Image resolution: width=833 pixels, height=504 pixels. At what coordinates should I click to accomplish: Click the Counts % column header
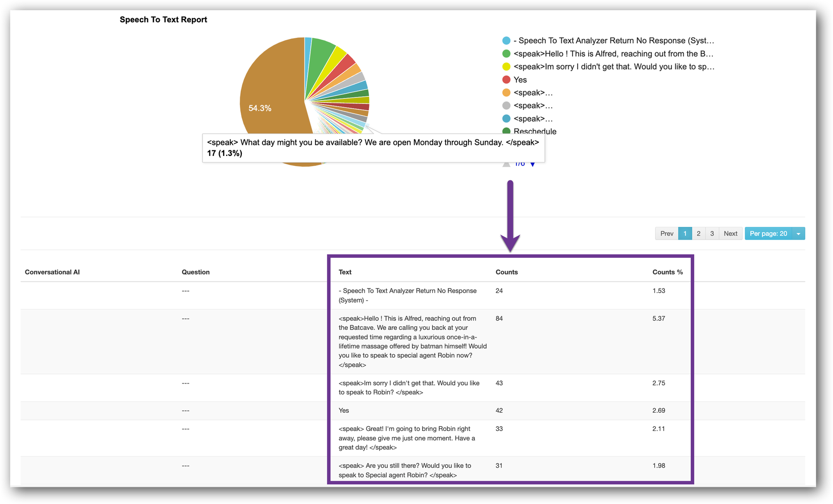click(667, 272)
